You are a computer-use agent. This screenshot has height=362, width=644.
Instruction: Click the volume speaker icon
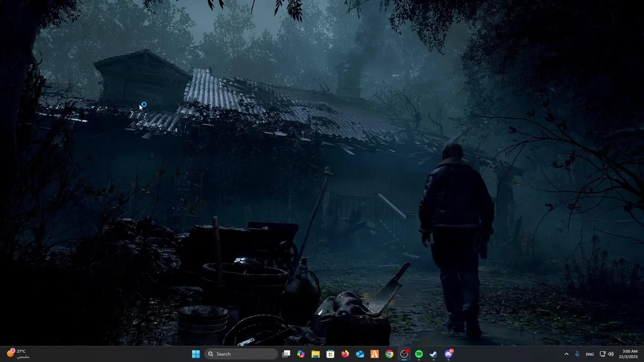(x=611, y=354)
